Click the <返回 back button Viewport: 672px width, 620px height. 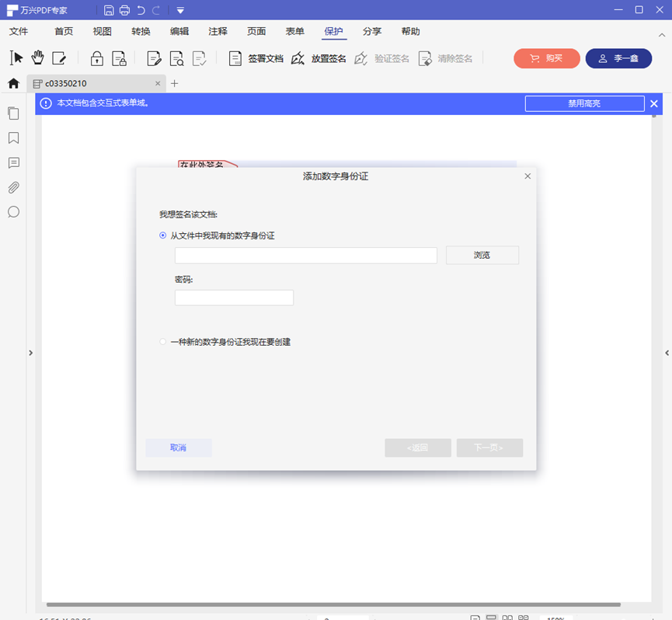coord(418,448)
